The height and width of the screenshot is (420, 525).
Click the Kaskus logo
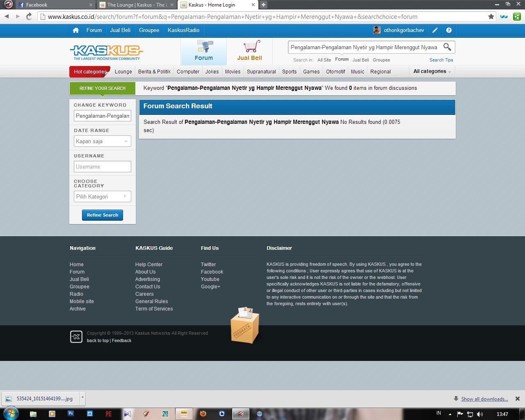(x=107, y=52)
